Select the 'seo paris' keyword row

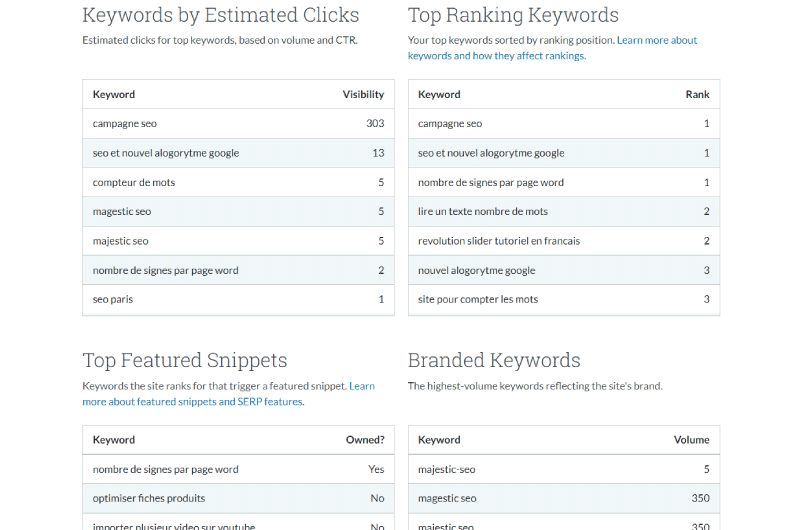(x=238, y=299)
